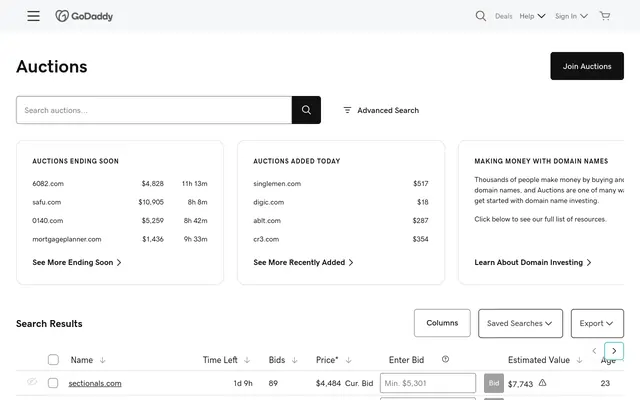Image resolution: width=640 pixels, height=400 pixels.
Task: Open ablt.com in Added Today list
Action: pyautogui.click(x=267, y=220)
